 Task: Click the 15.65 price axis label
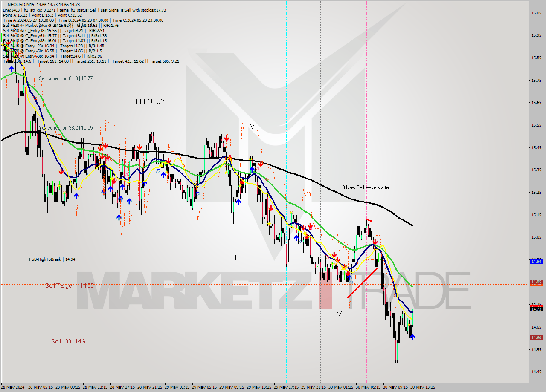coord(536,102)
